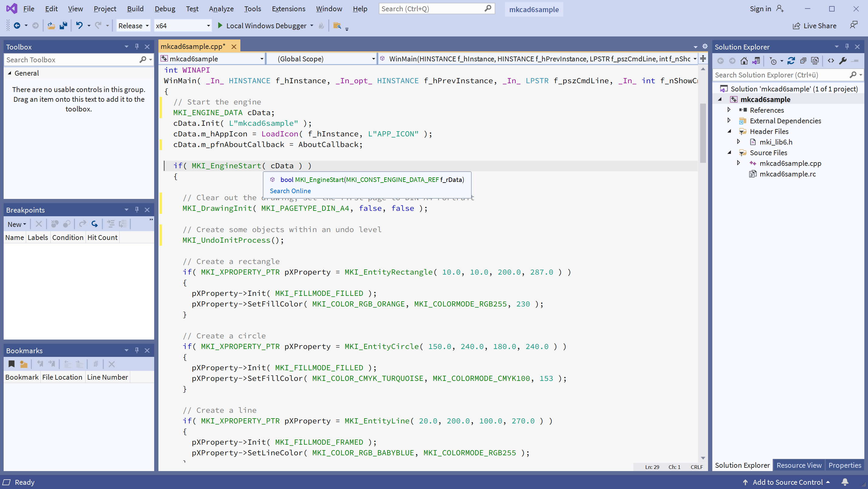Open x64 platform dropdown
The width and height of the screenshot is (868, 489).
pos(183,26)
